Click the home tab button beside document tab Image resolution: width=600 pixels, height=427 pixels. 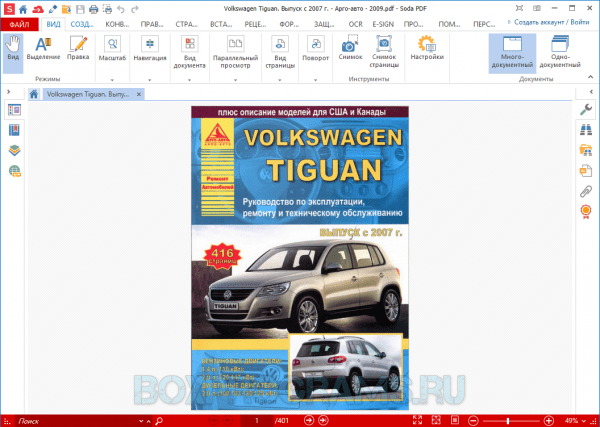pos(34,94)
